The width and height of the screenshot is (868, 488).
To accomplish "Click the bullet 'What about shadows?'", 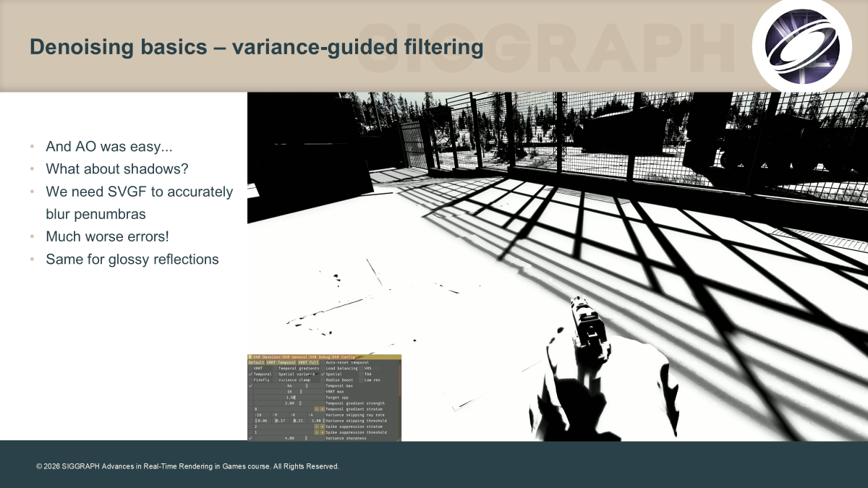I will [x=117, y=168].
